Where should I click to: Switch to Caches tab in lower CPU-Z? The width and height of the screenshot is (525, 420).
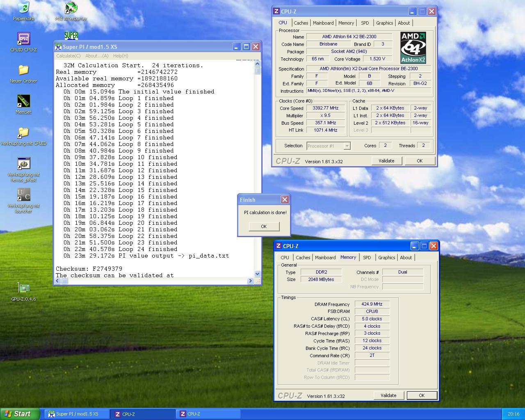coord(303,258)
